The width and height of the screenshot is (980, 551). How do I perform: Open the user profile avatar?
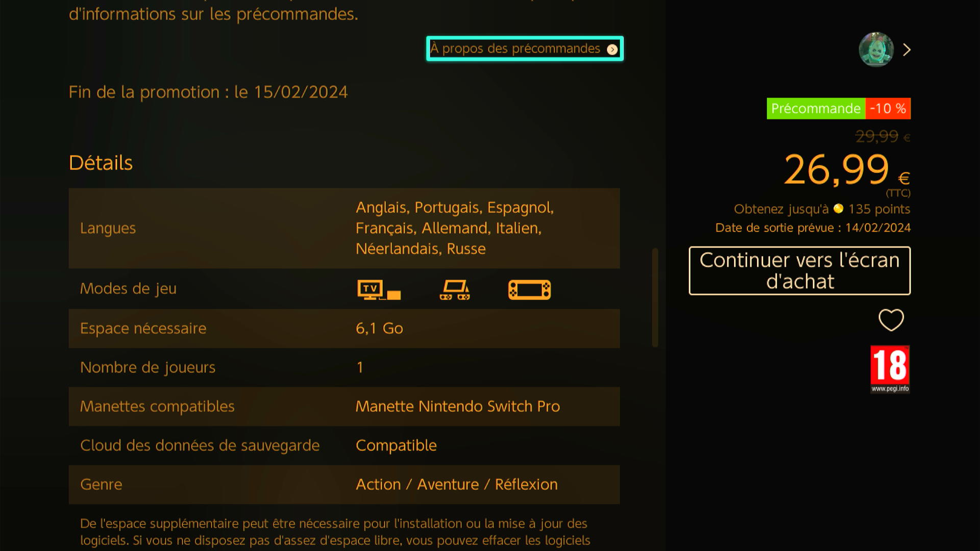point(876,49)
